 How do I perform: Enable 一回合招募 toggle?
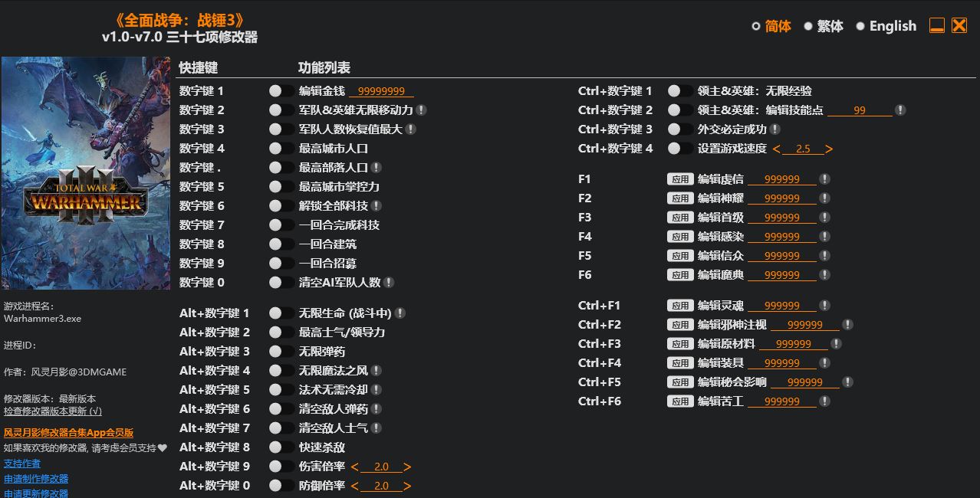point(281,264)
